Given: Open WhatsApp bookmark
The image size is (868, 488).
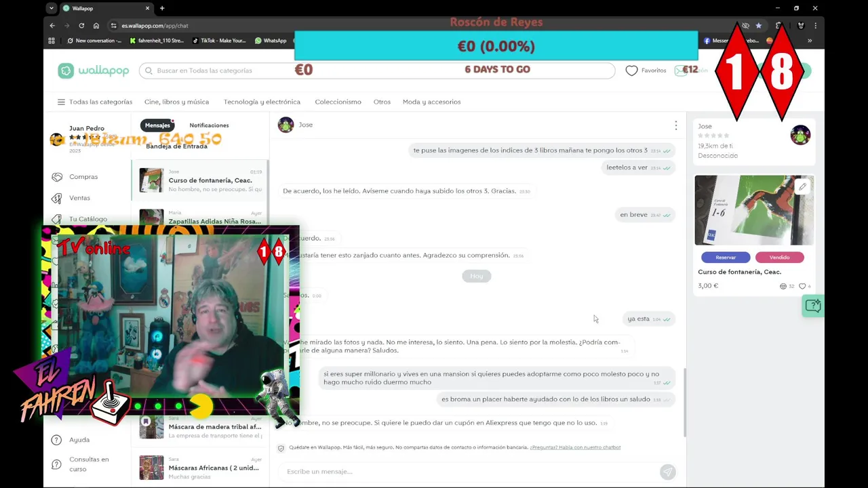Looking at the screenshot, I should [271, 41].
